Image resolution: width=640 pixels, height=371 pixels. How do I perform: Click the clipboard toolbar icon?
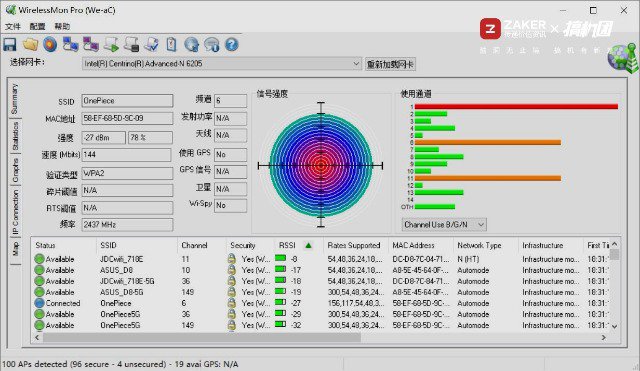[171, 44]
